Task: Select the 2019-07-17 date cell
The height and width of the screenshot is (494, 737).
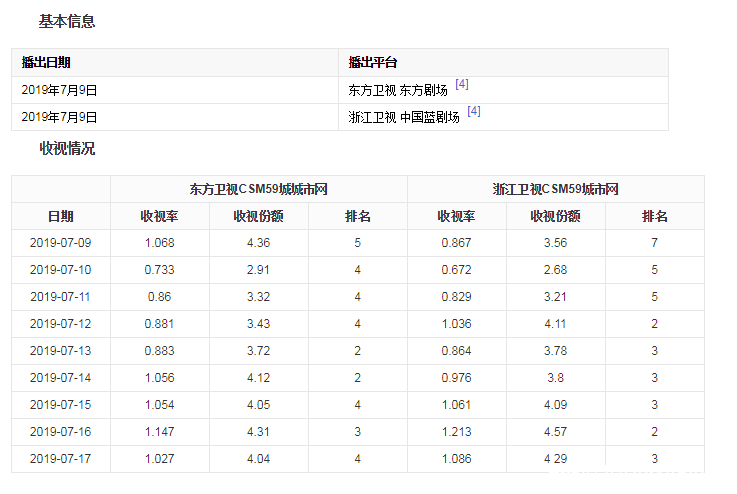Action: (x=60, y=459)
